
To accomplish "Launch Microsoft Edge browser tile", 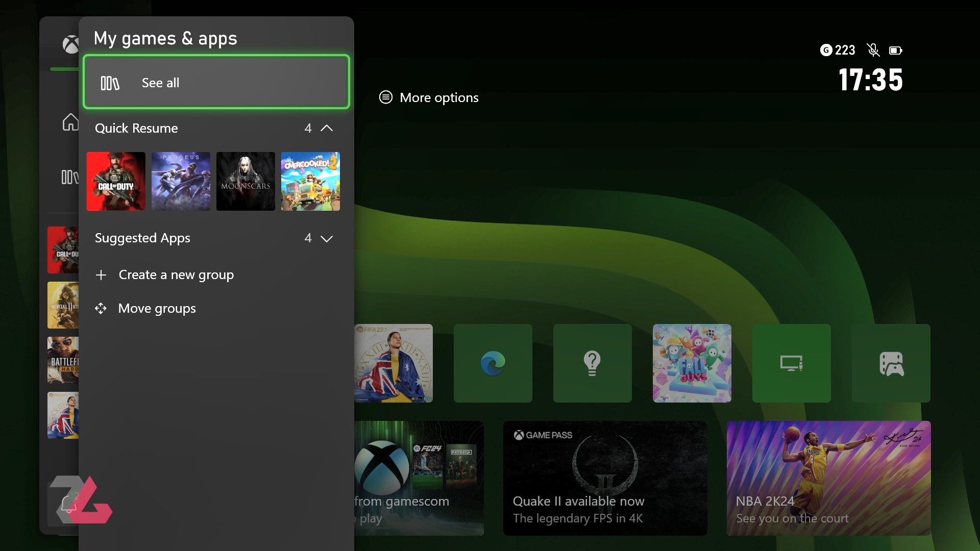I will click(x=493, y=363).
